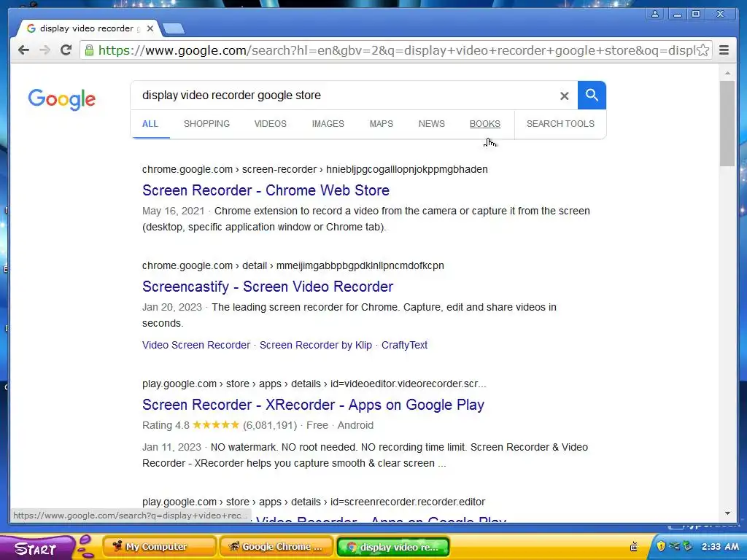The height and width of the screenshot is (560, 747).
Task: Switch to My Computer taskbar window
Action: [159, 547]
